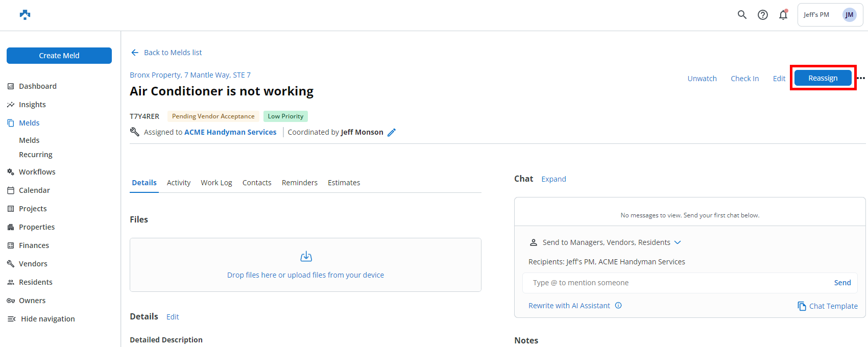Click the info icon next to AI Assistant
868x347 pixels.
tap(618, 306)
